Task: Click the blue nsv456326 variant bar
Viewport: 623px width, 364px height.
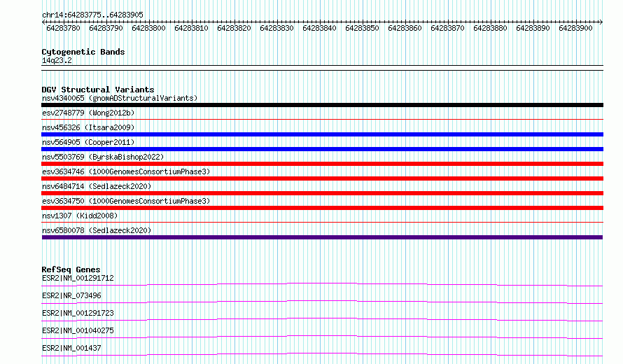Action: pyautogui.click(x=322, y=134)
